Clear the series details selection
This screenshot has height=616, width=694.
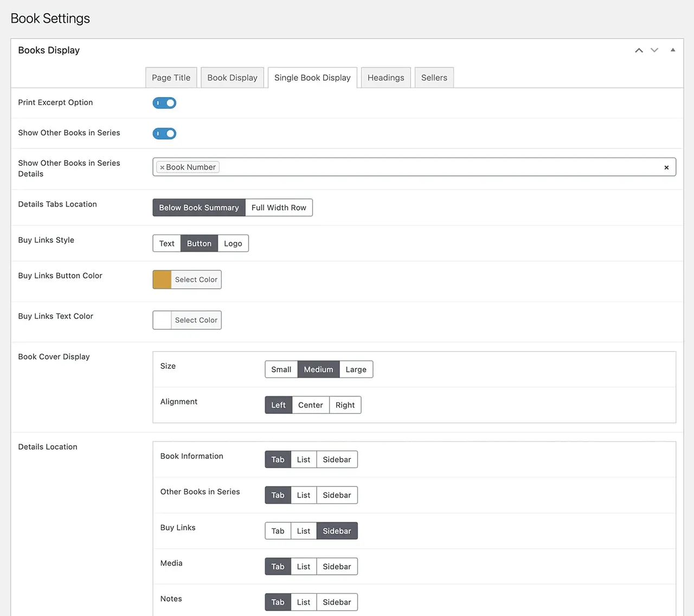coord(666,167)
